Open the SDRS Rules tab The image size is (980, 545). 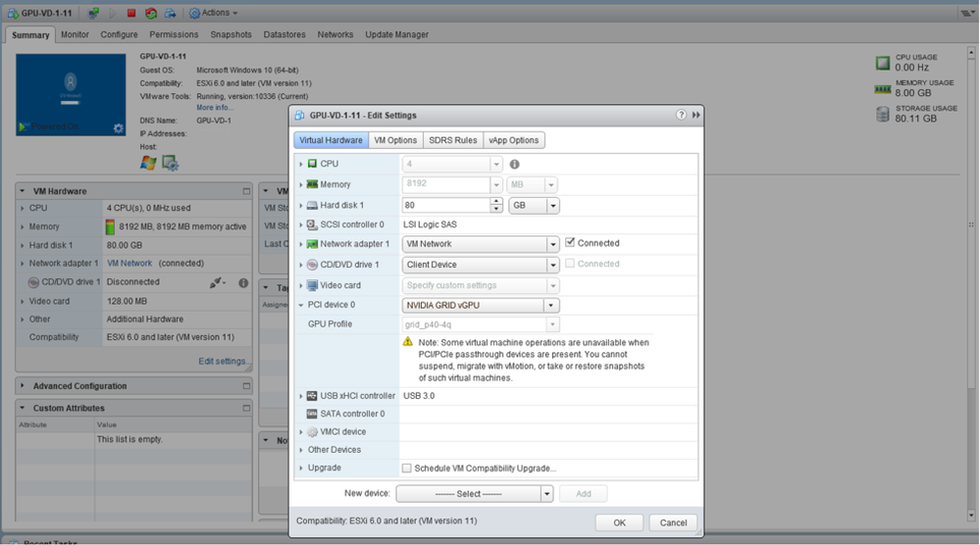click(x=452, y=140)
